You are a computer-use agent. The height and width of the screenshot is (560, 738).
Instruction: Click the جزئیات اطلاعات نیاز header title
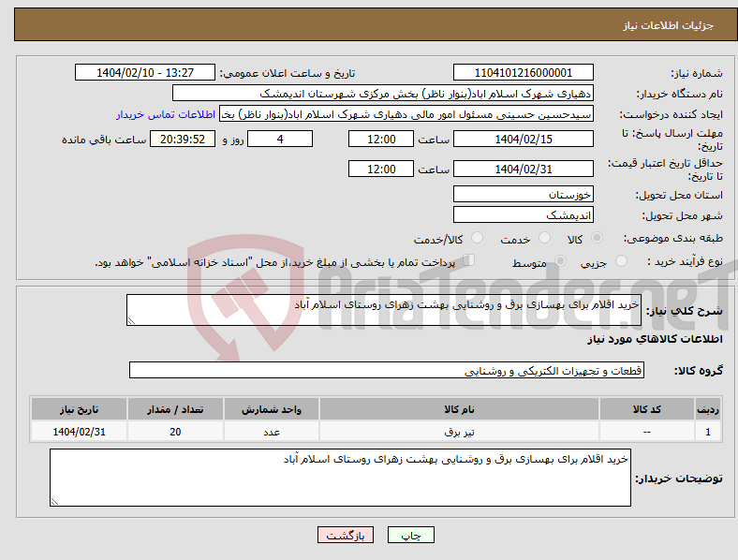click(669, 25)
